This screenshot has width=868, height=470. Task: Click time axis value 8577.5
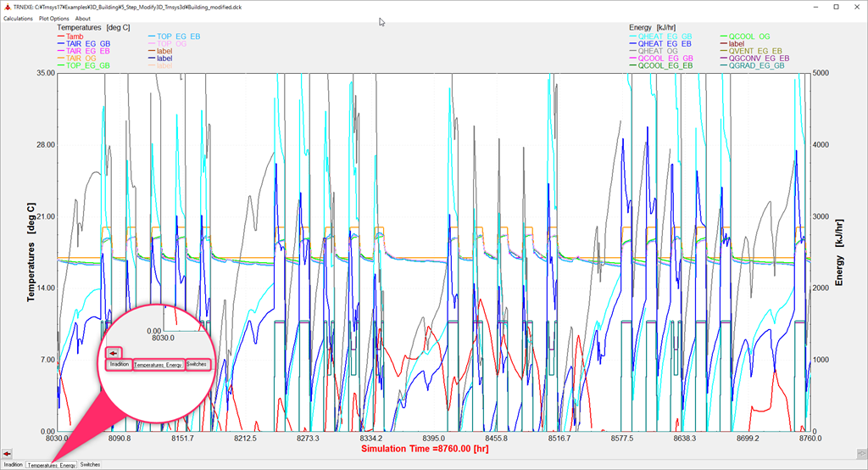tap(622, 439)
